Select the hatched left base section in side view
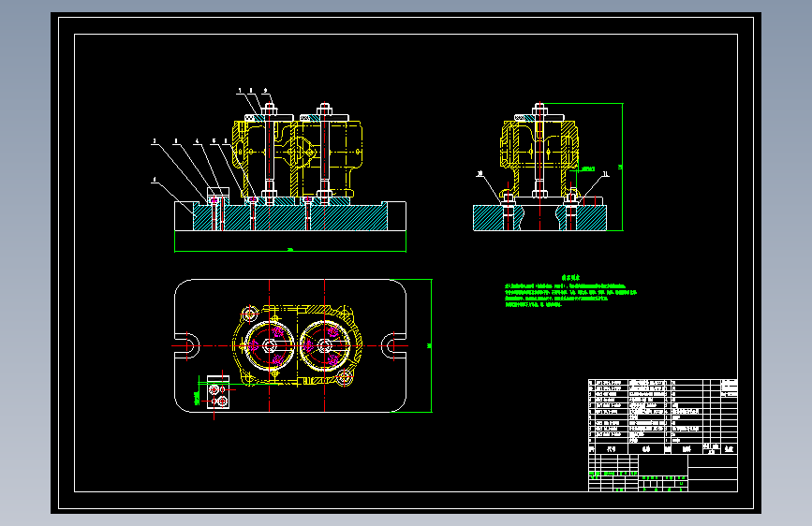 click(x=488, y=218)
